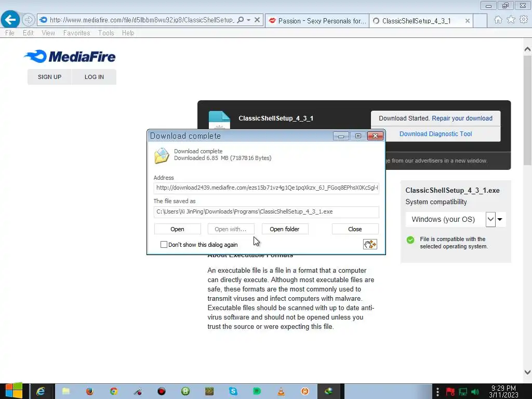Click the taskbar clock 9:29 PM
This screenshot has width=532, height=399.
(x=503, y=392)
